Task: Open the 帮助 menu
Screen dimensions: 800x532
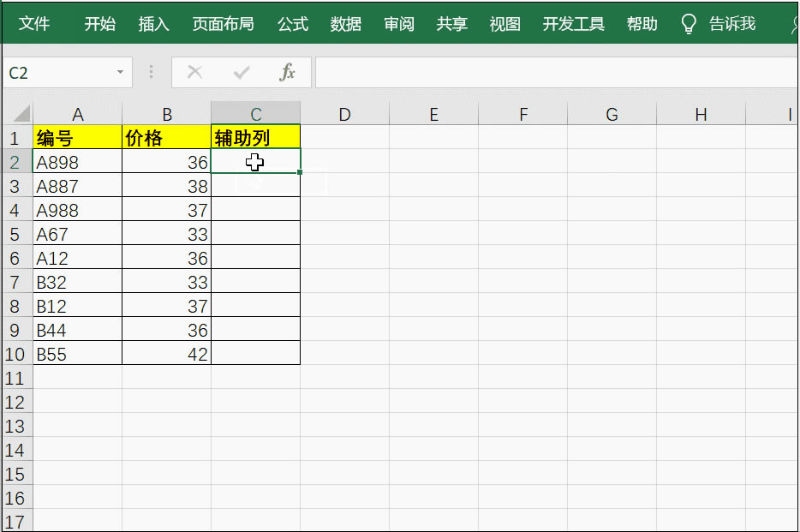Action: [x=641, y=24]
